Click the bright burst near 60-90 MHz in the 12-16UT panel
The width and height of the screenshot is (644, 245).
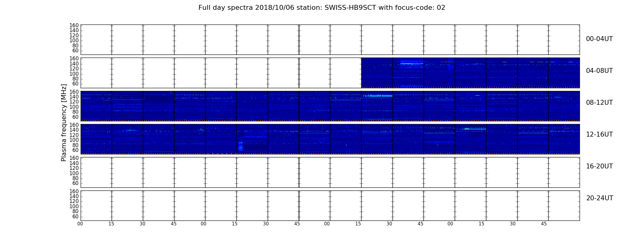pyautogui.click(x=240, y=146)
